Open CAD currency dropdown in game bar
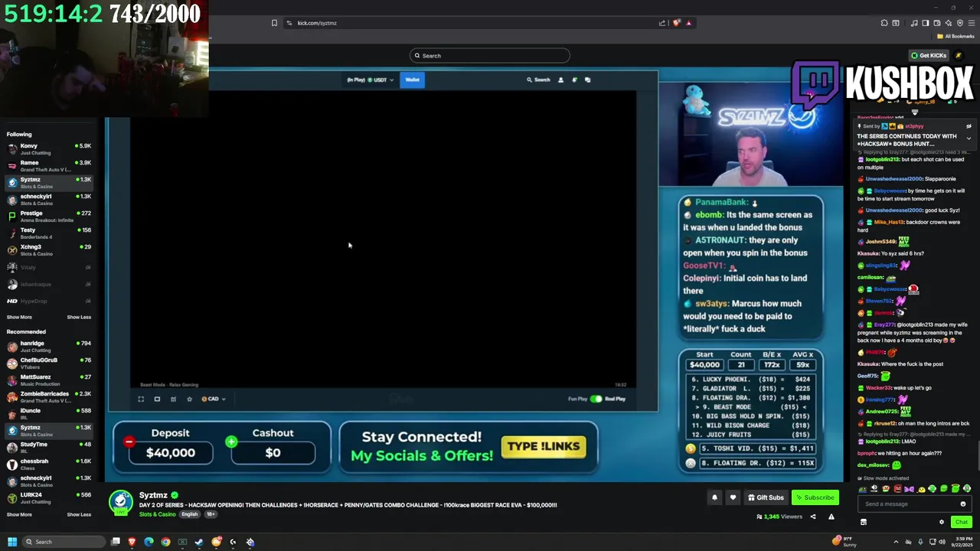The height and width of the screenshot is (551, 980). [214, 399]
